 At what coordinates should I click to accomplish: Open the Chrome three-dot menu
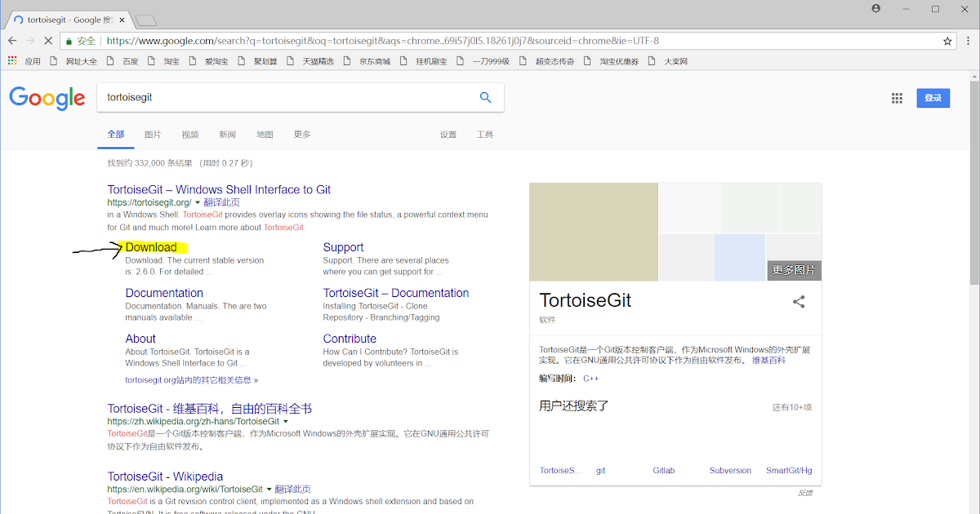[x=967, y=40]
